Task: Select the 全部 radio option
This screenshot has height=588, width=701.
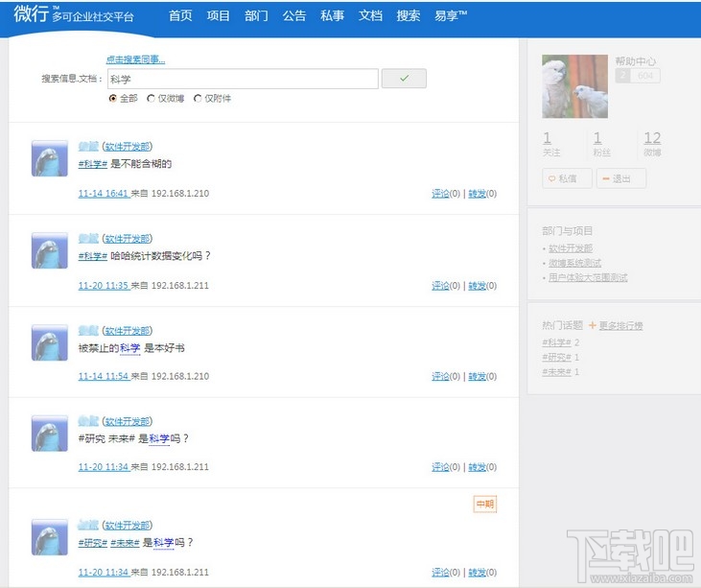Action: coord(112,99)
